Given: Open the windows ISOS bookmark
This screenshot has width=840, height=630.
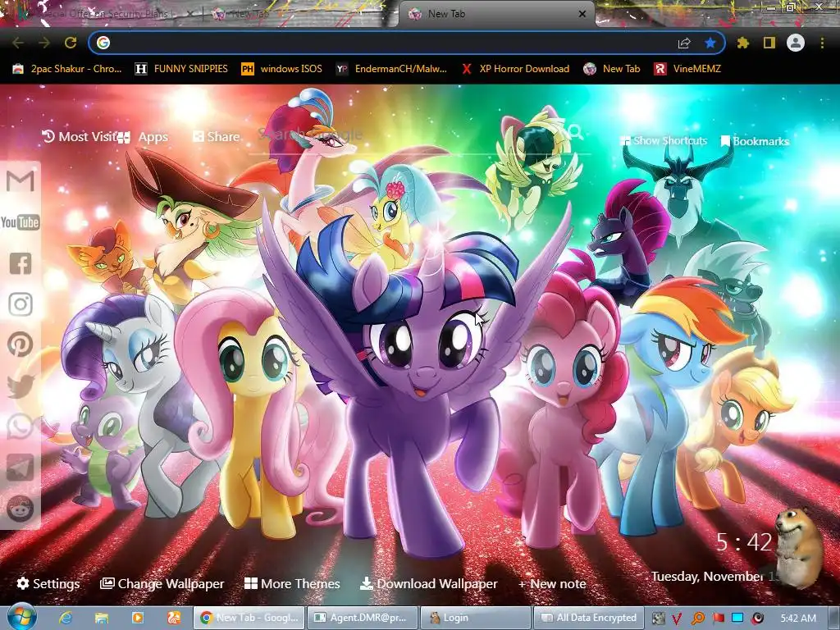Looking at the screenshot, I should (282, 69).
